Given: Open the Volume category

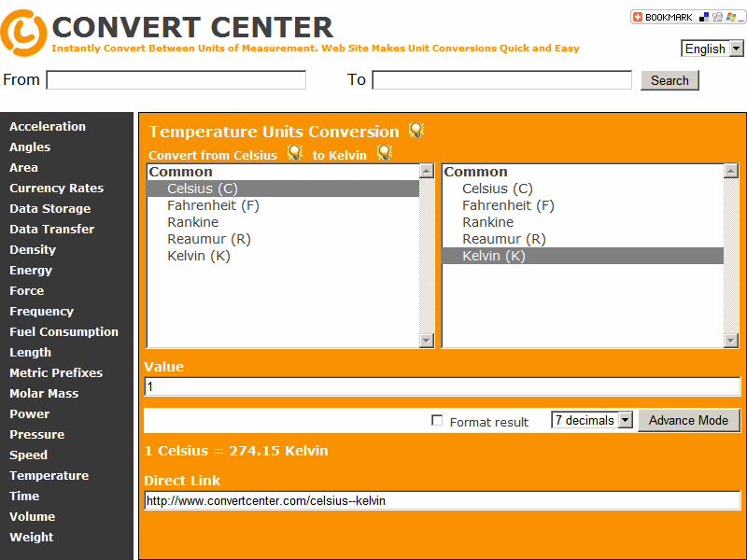Looking at the screenshot, I should (x=33, y=516).
